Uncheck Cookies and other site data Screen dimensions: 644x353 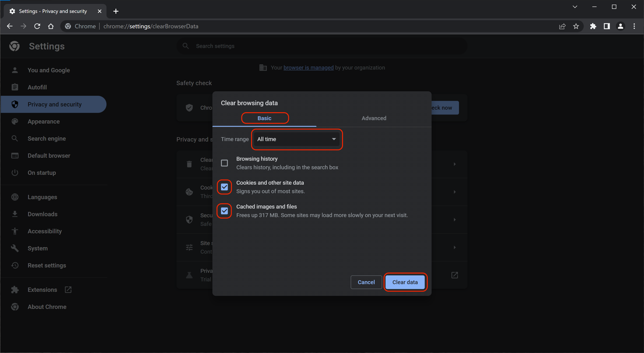[x=224, y=187]
